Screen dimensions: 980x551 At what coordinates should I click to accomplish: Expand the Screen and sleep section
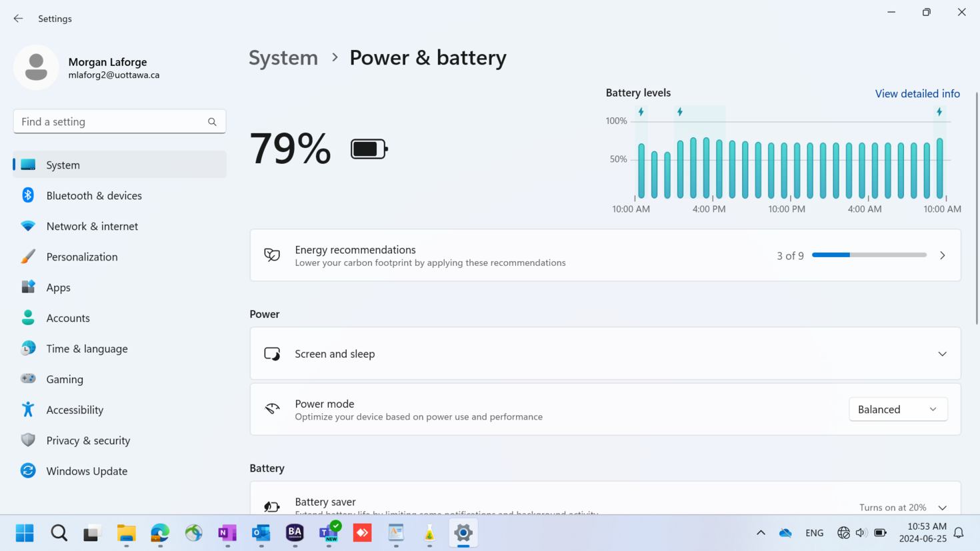tap(941, 354)
